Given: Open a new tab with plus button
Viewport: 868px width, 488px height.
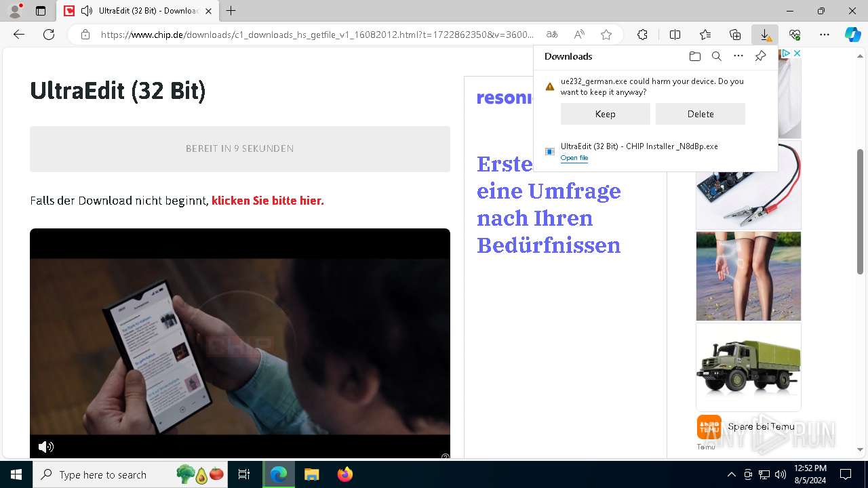Looking at the screenshot, I should click(231, 11).
